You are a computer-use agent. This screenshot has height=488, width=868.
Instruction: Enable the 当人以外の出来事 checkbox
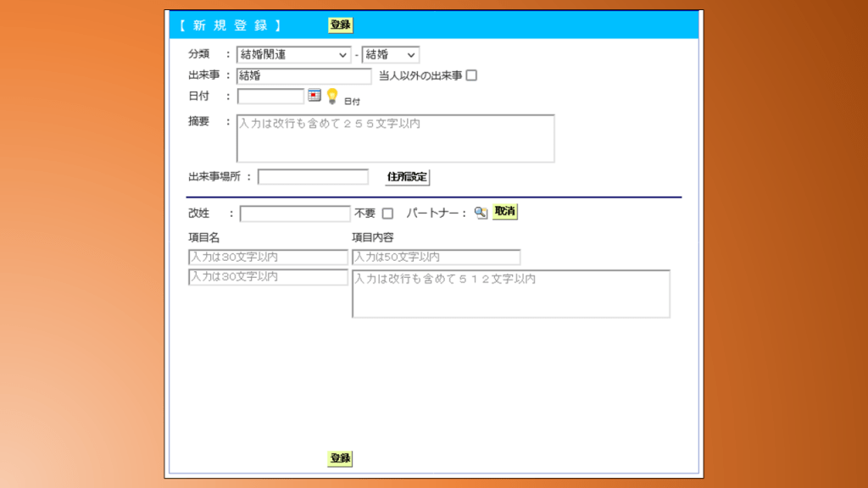(x=472, y=75)
